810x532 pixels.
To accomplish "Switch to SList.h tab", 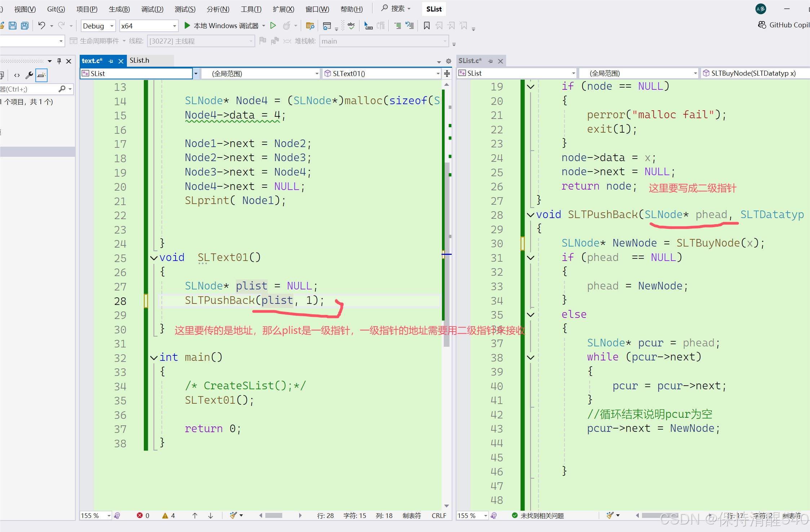I will (140, 60).
